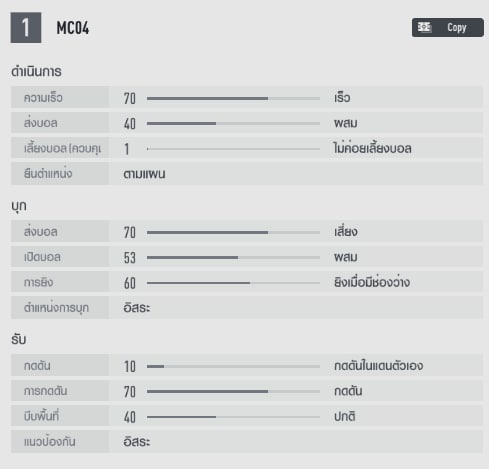
Task: Click the MC04 tactic title
Action: pyautogui.click(x=73, y=28)
